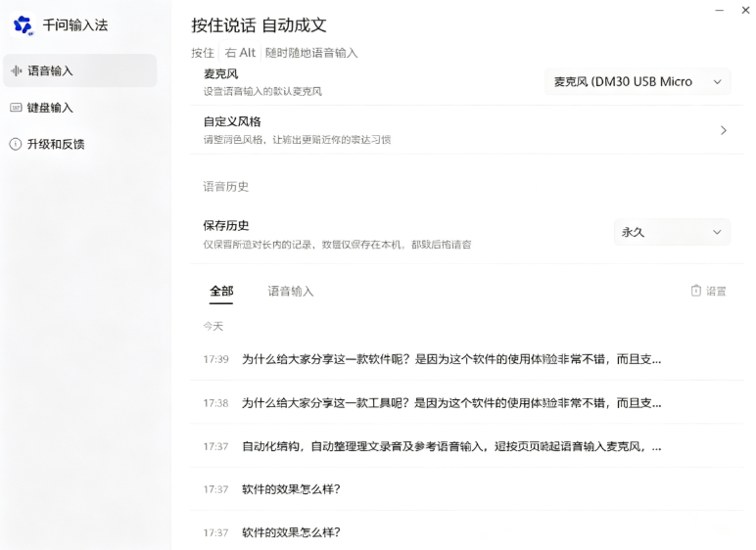Open the 17:39 history entry about 这一款软件
Screen dimensions: 756x550
467,359
